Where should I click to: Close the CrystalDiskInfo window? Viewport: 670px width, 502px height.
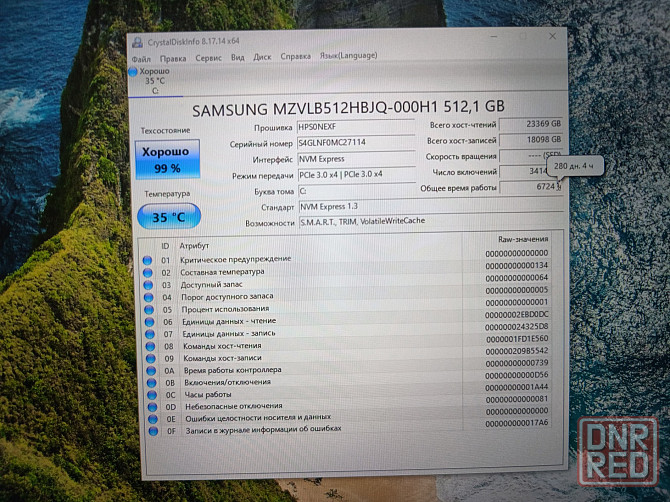pyautogui.click(x=552, y=36)
